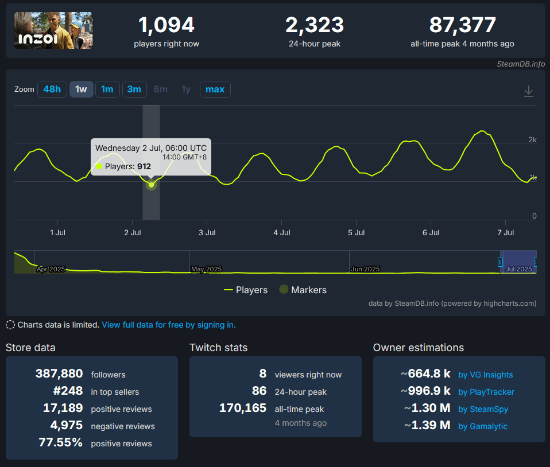Click the inZOI game thumbnail image
Screen dimensions: 550x467
[x=53, y=31]
